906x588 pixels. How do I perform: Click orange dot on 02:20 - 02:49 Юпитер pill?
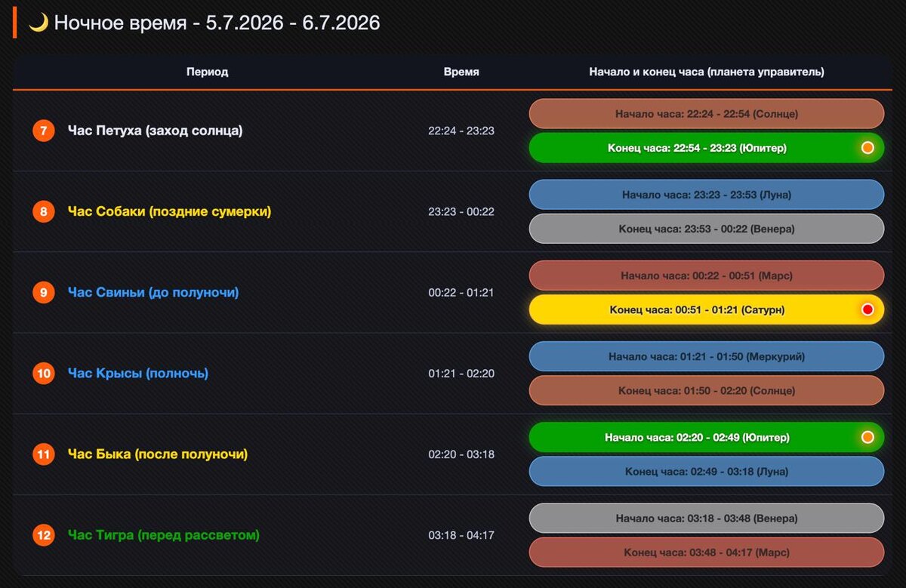coord(867,437)
